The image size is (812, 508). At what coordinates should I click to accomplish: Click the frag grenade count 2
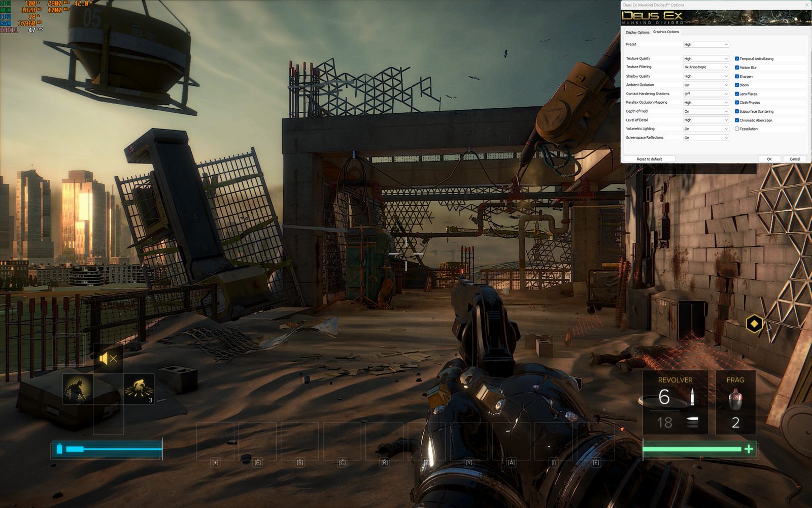pyautogui.click(x=735, y=423)
